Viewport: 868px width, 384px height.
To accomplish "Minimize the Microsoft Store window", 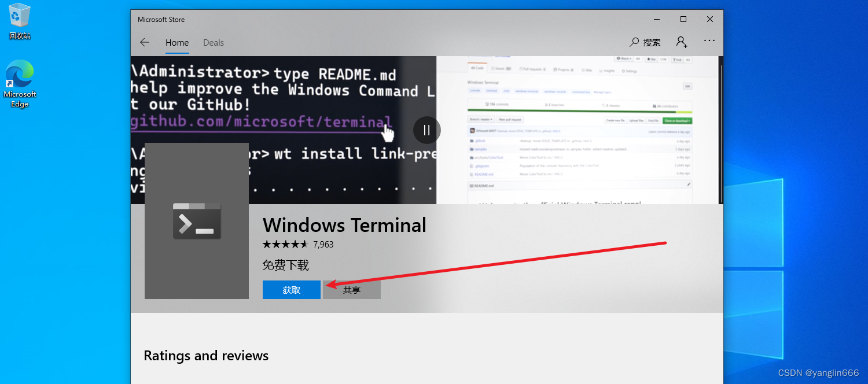I will 657,19.
